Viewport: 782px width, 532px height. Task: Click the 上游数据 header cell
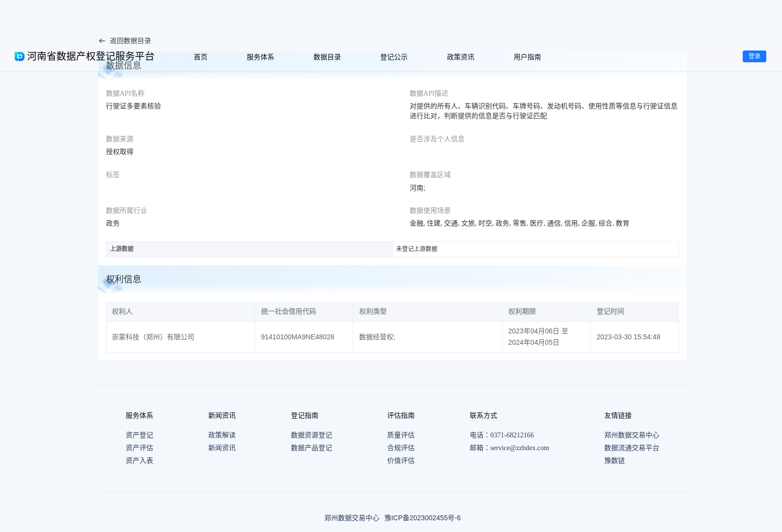249,249
